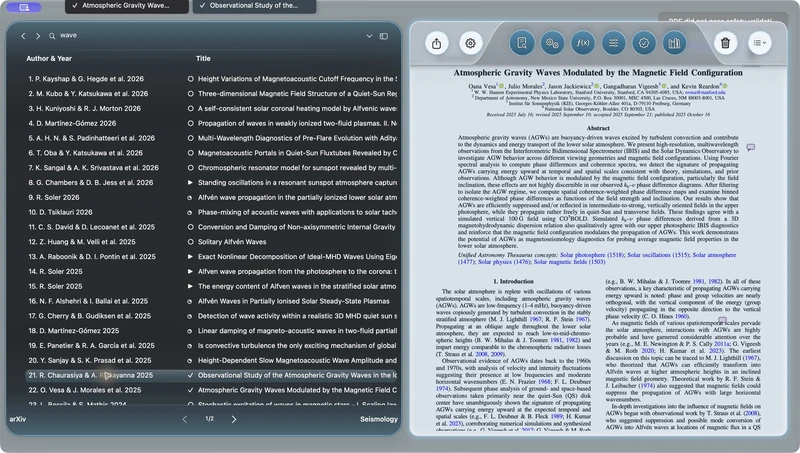Click the verified badge checkmark icon
800x453 pixels.
tap(644, 43)
